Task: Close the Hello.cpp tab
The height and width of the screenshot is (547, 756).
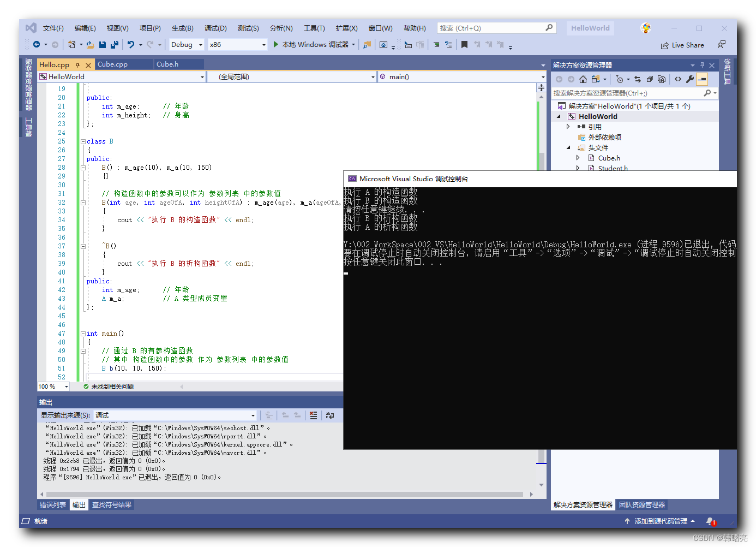Action: click(88, 65)
